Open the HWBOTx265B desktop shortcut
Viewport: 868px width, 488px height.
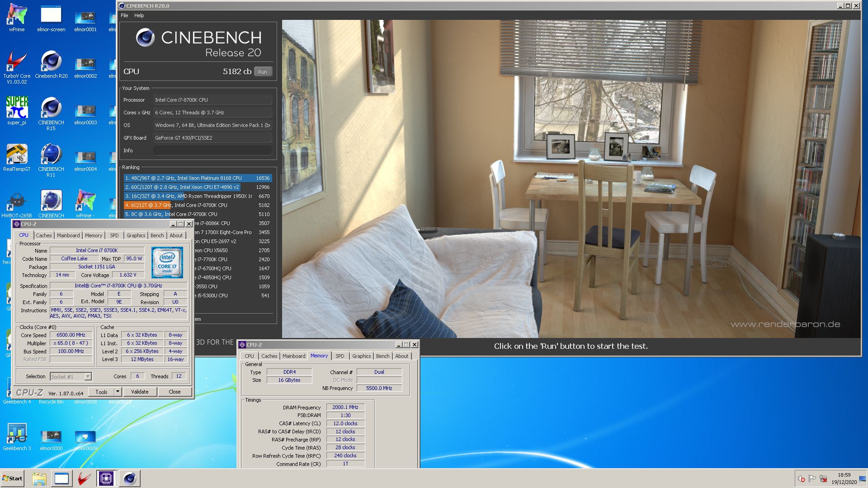tap(17, 204)
